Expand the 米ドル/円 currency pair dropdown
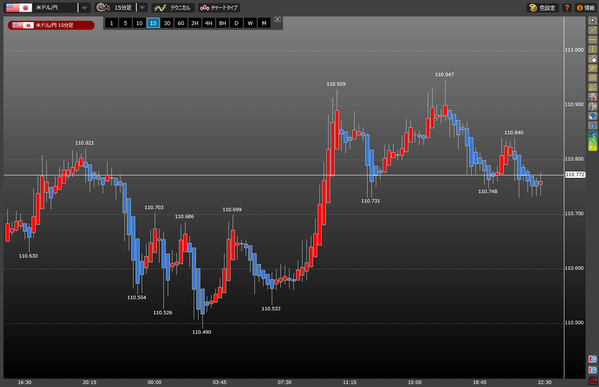The width and height of the screenshot is (599, 387). point(85,8)
